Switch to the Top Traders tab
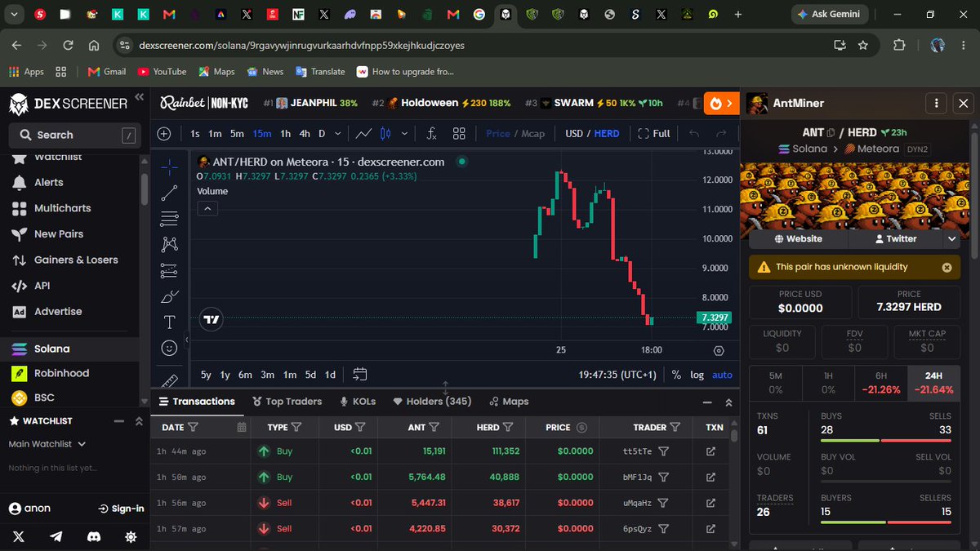Viewport: 980px width, 551px height. (x=287, y=402)
